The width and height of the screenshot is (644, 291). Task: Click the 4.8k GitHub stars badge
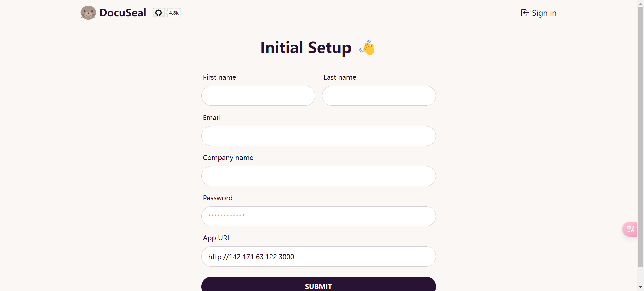(x=174, y=13)
